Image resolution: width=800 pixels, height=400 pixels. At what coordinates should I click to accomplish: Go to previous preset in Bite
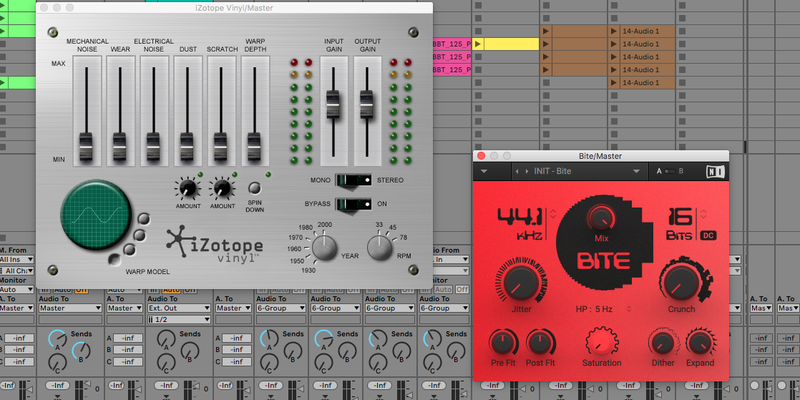[x=517, y=171]
